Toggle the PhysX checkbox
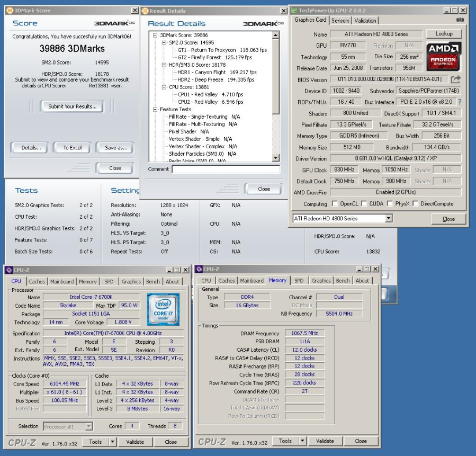The image size is (476, 456). point(390,203)
